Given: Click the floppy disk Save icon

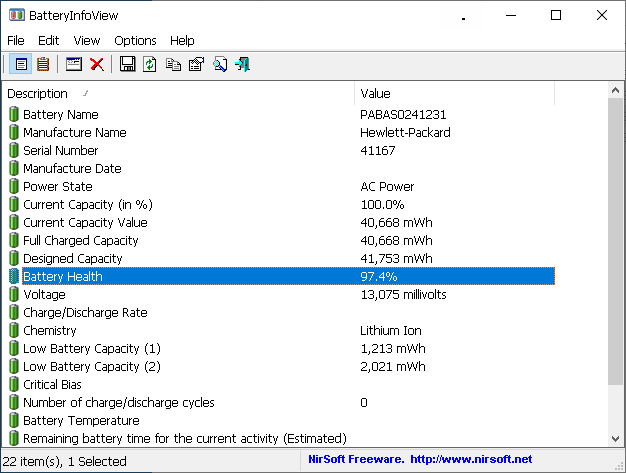Looking at the screenshot, I should (127, 65).
